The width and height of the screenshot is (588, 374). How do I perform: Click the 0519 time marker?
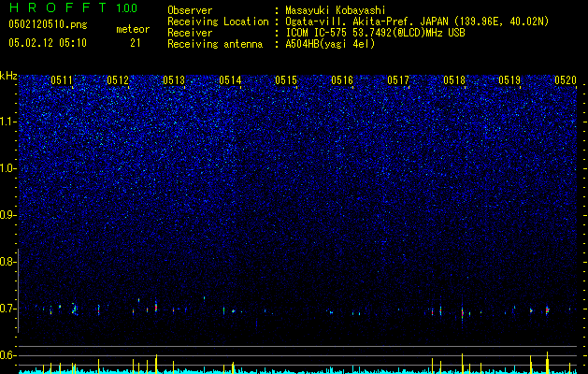pos(509,80)
